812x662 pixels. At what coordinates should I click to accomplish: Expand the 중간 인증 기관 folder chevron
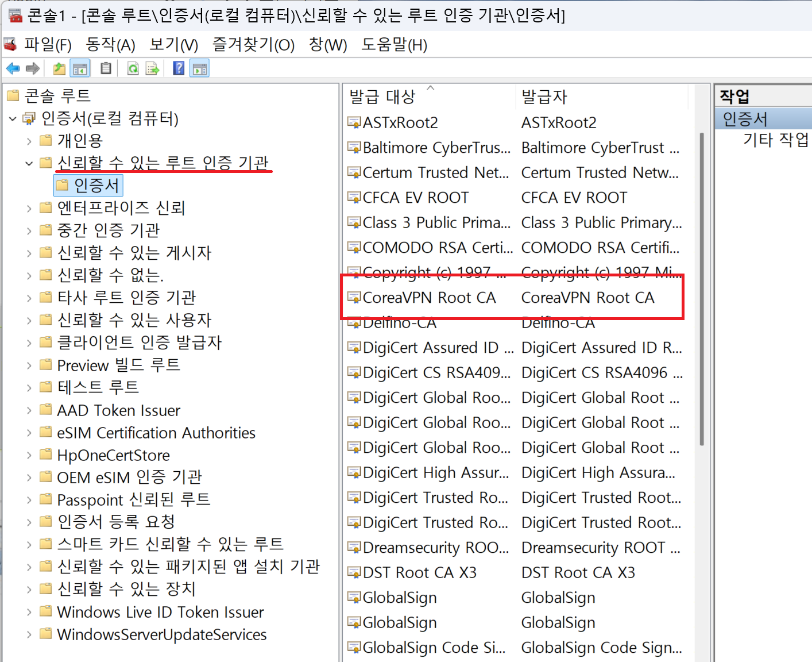(29, 231)
